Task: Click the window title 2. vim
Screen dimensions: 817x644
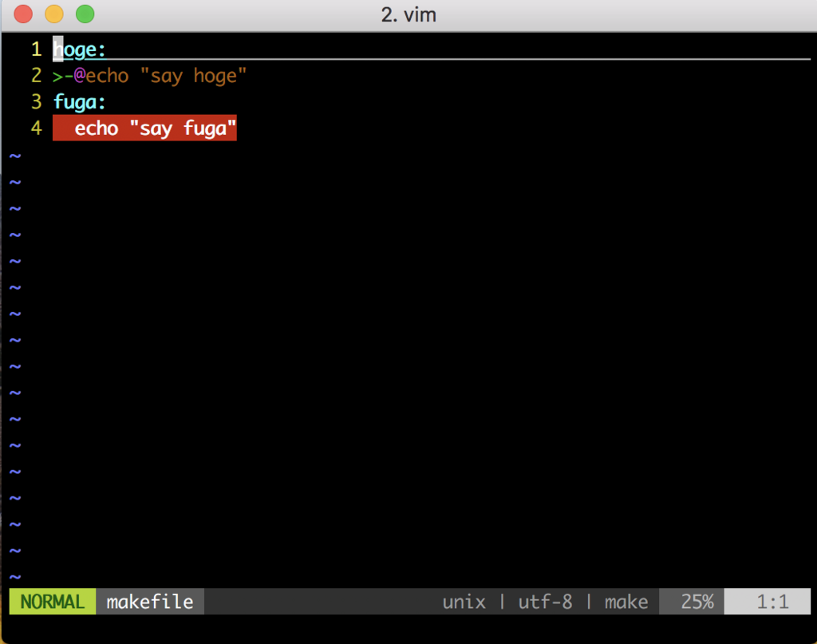Action: (x=408, y=14)
